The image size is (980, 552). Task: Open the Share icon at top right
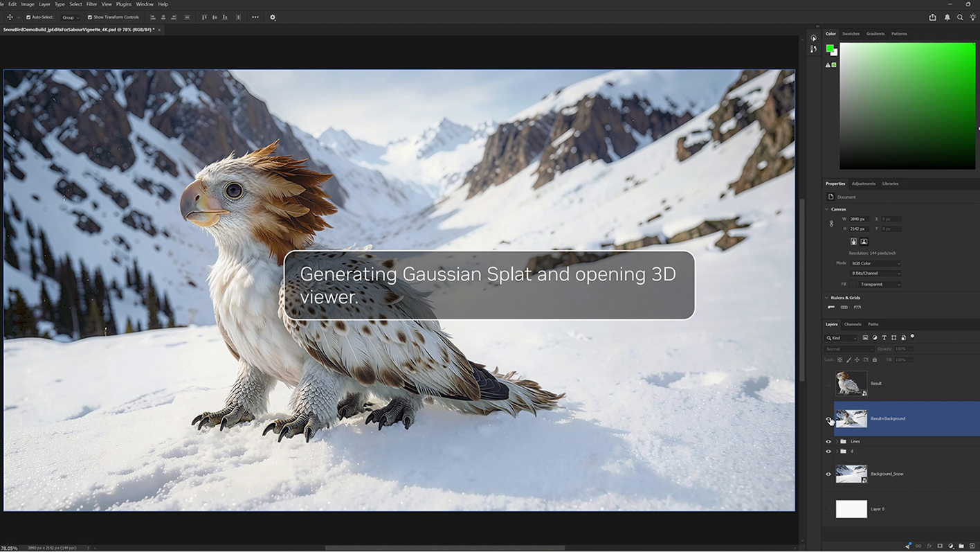click(x=932, y=17)
